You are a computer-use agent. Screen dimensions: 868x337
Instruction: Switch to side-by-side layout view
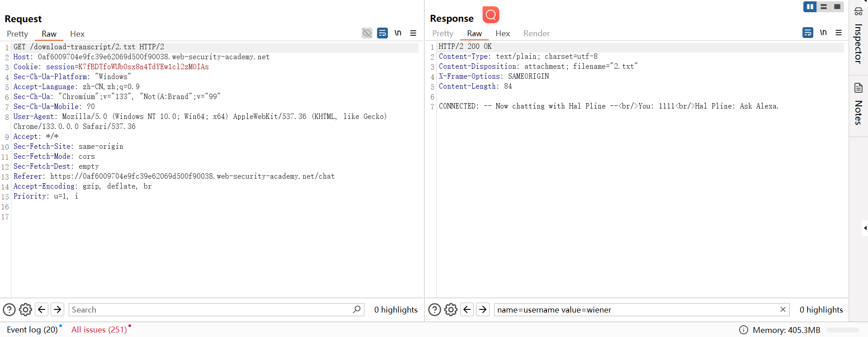pos(810,7)
